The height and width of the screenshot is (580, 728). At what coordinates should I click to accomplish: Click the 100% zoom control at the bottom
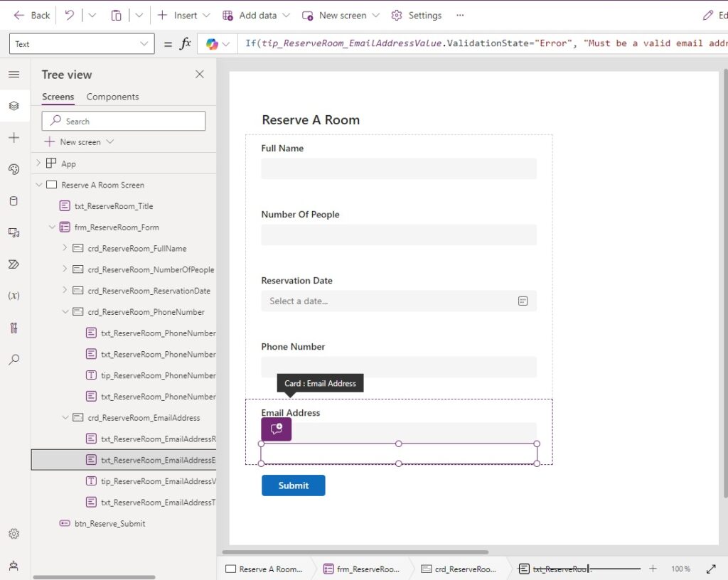pos(680,569)
